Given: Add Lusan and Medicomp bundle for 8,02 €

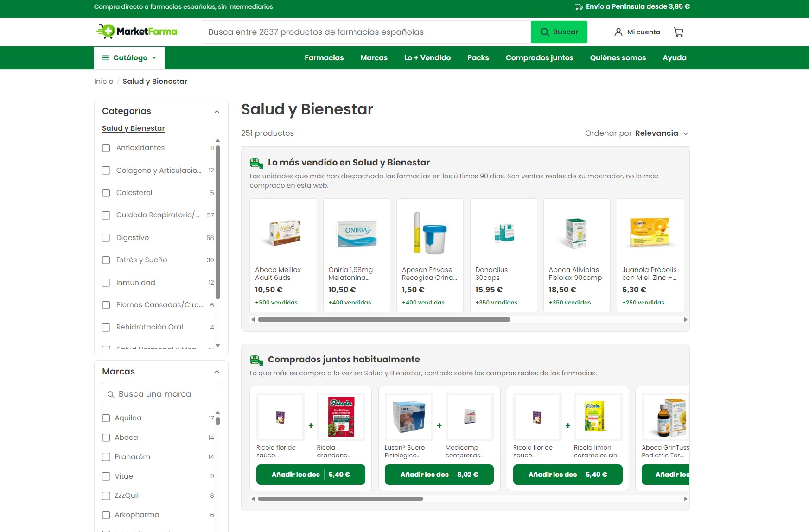Looking at the screenshot, I should 439,475.
